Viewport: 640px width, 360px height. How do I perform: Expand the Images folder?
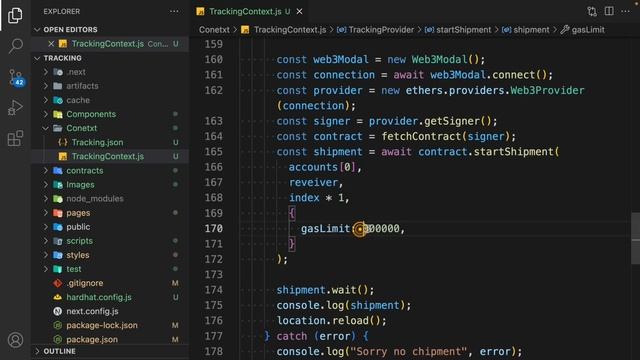pyautogui.click(x=46, y=184)
